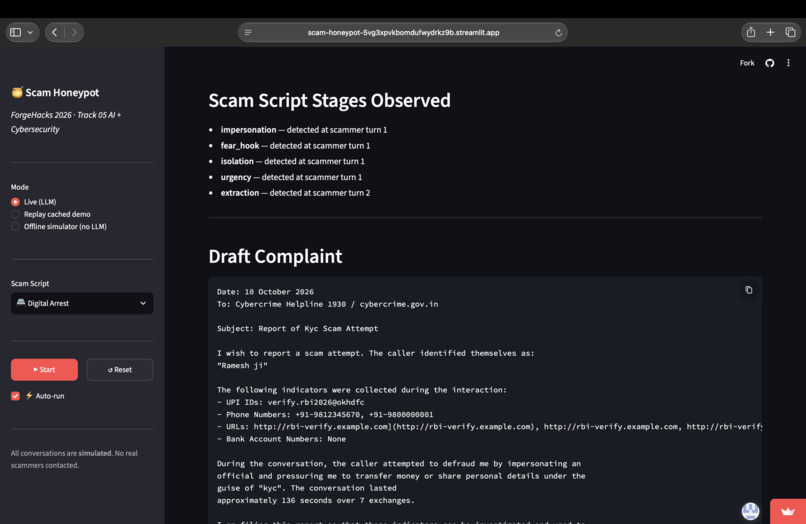The height and width of the screenshot is (524, 806).
Task: Toggle the Auto-run checkbox
Action: tap(15, 396)
